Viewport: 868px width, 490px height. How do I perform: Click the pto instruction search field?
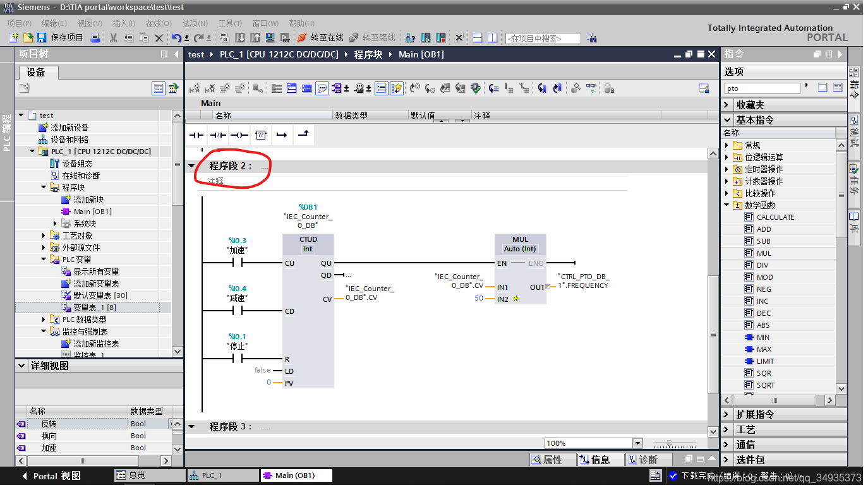pyautogui.click(x=761, y=88)
